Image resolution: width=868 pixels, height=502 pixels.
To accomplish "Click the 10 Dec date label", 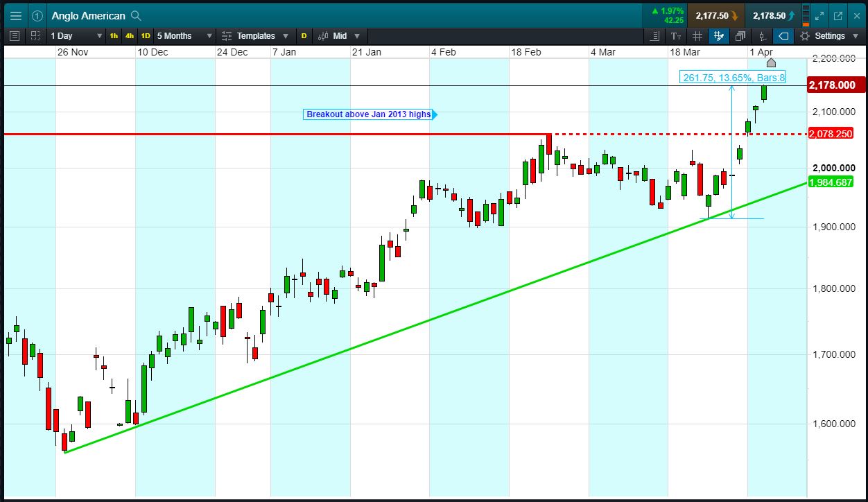I will coord(153,53).
